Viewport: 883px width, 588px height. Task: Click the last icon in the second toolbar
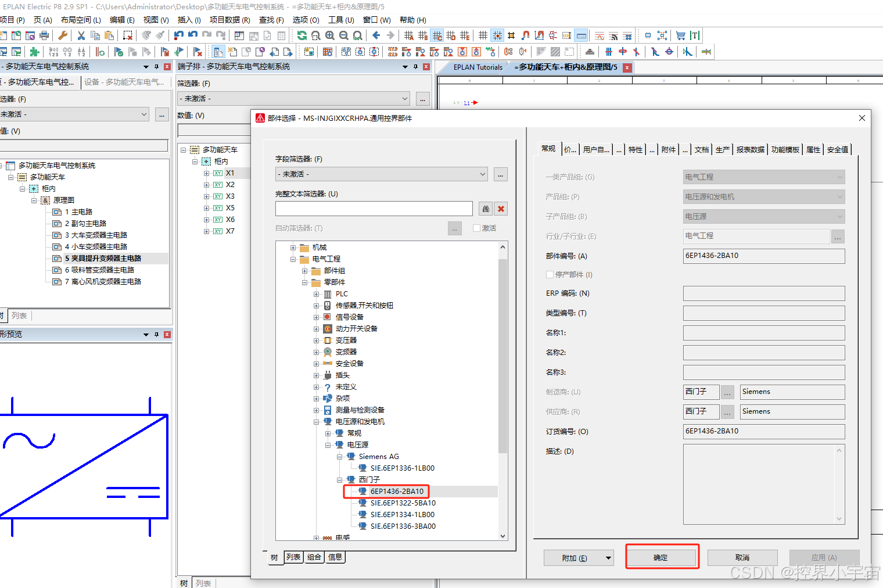point(706,52)
